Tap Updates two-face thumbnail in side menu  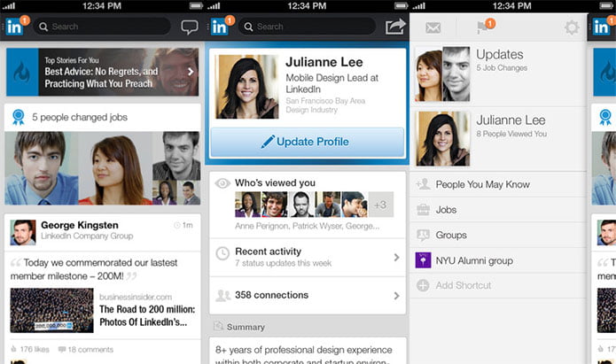[443, 74]
